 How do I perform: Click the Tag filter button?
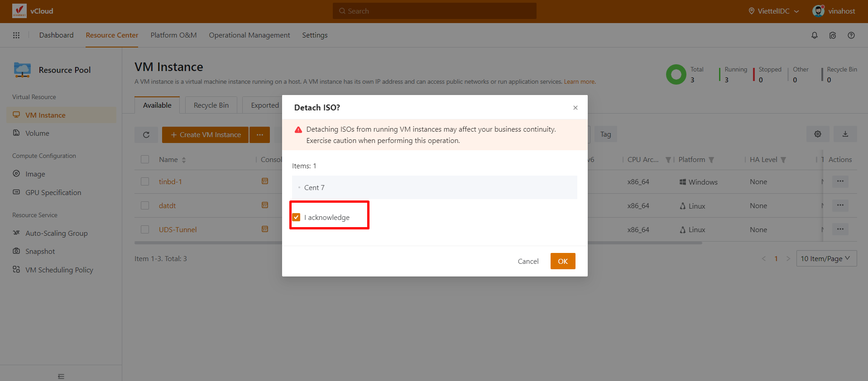[x=605, y=134]
